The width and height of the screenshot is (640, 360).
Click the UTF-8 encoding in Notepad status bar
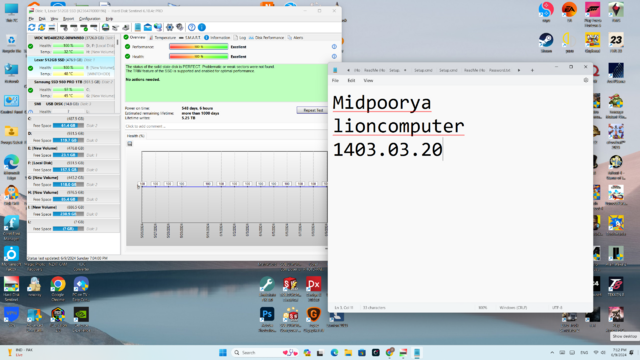pyautogui.click(x=557, y=308)
